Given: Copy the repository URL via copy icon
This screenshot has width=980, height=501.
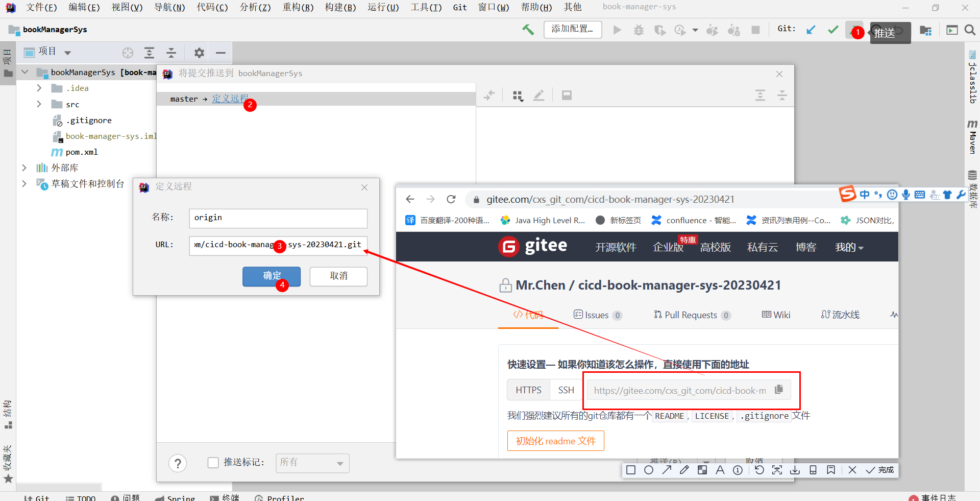Looking at the screenshot, I should point(778,390).
